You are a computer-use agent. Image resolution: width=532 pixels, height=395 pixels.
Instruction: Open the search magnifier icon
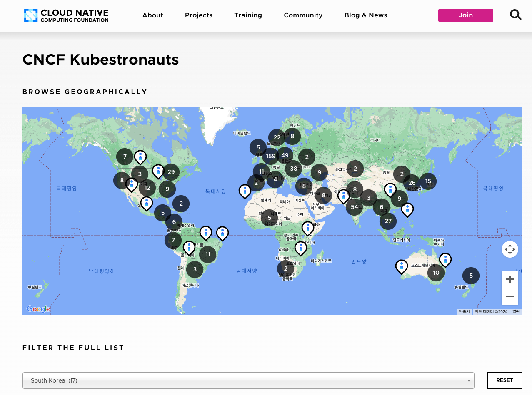(x=516, y=15)
